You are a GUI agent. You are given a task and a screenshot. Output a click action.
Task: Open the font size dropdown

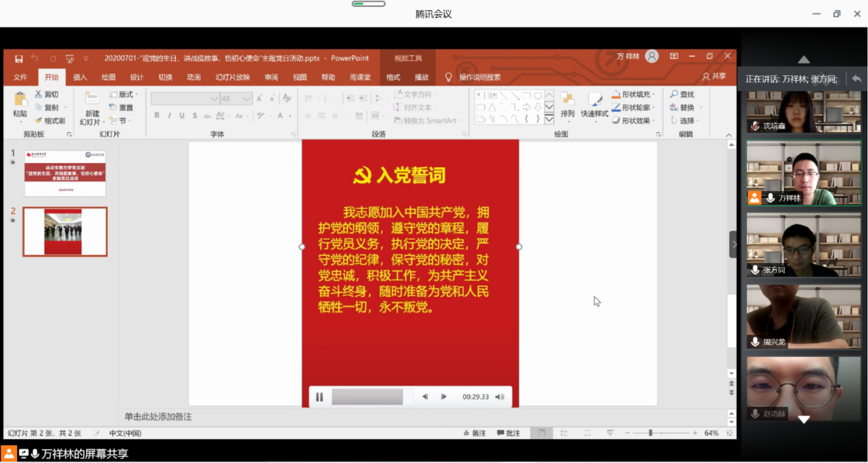point(246,99)
